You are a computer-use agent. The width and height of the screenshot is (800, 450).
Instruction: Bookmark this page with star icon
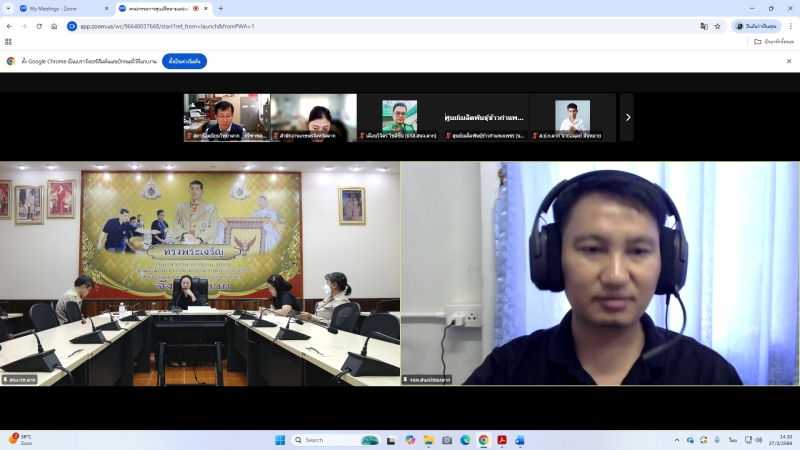(x=717, y=26)
